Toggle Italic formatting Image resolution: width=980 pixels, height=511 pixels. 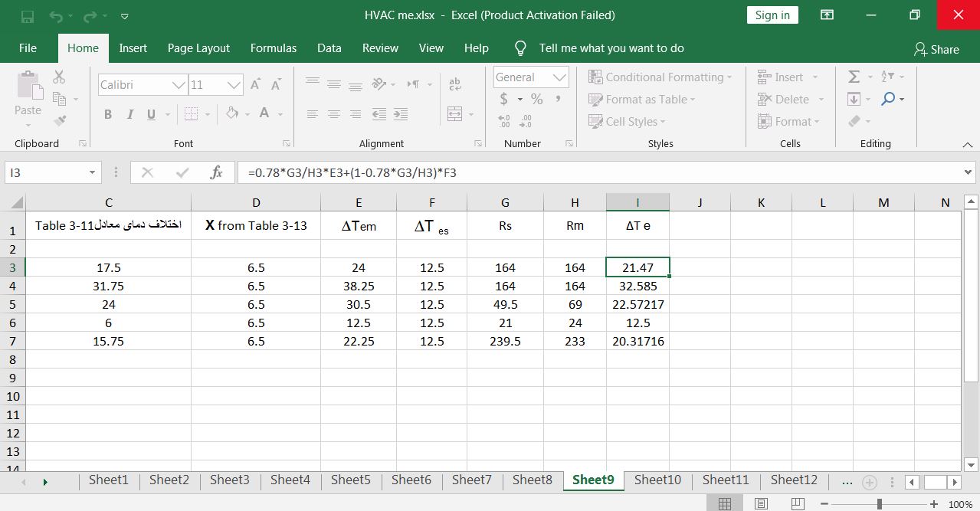(x=129, y=114)
